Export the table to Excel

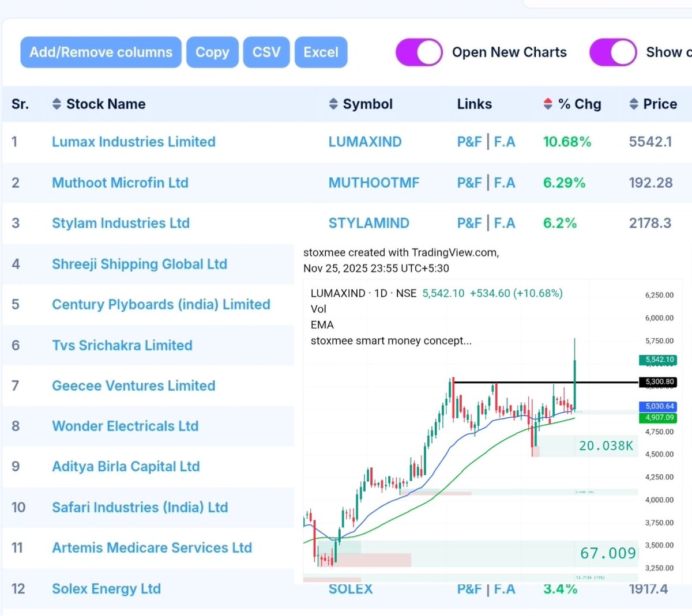click(321, 52)
